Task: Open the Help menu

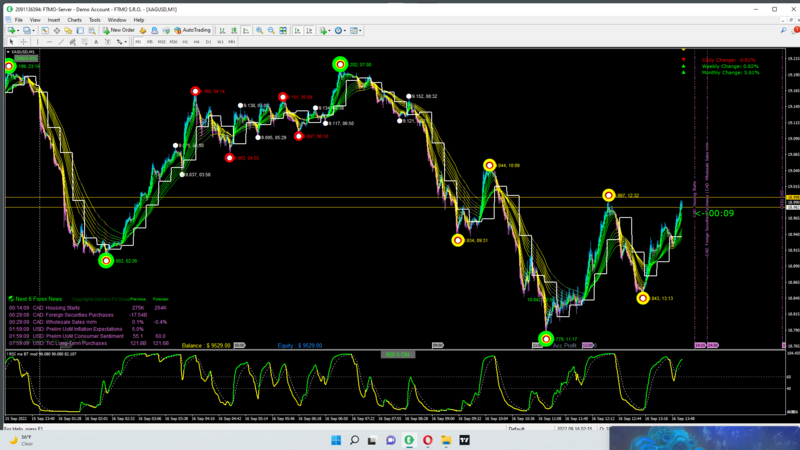Action: pos(139,20)
